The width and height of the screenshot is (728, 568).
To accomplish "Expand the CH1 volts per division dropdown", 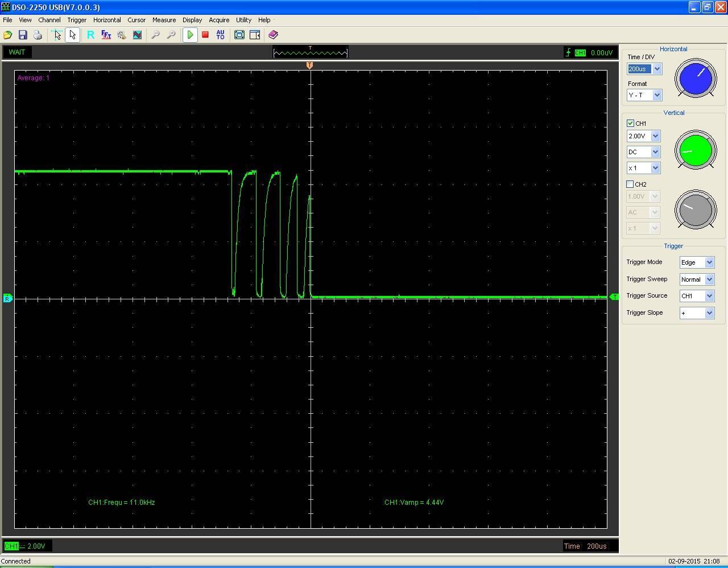I will 655,136.
